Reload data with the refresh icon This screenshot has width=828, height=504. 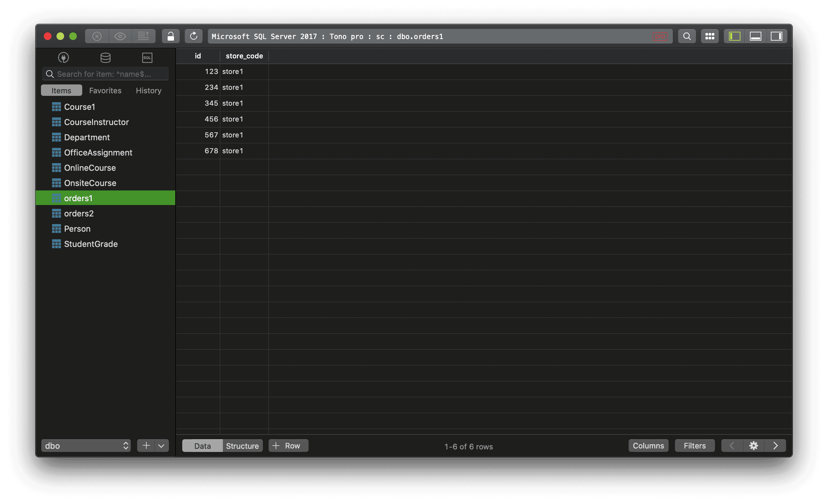click(x=194, y=36)
